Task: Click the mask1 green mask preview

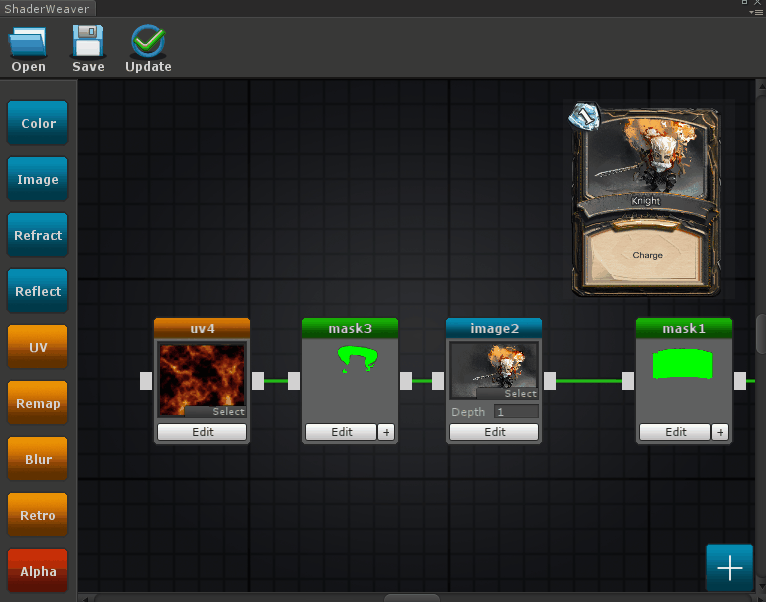Action: [682, 364]
